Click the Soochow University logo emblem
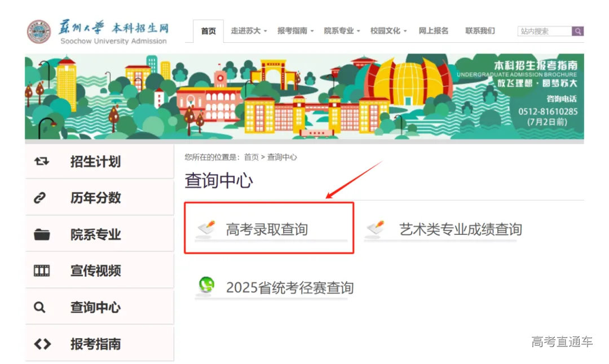The height and width of the screenshot is (364, 609). click(38, 32)
